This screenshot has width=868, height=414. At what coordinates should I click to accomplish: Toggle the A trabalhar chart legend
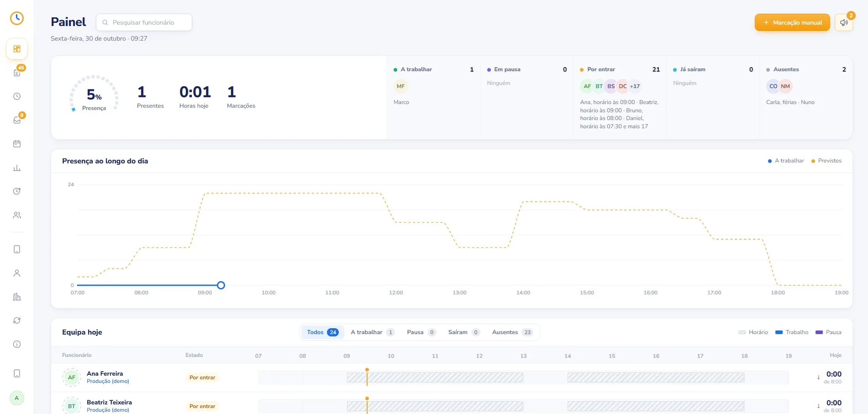[x=786, y=161]
